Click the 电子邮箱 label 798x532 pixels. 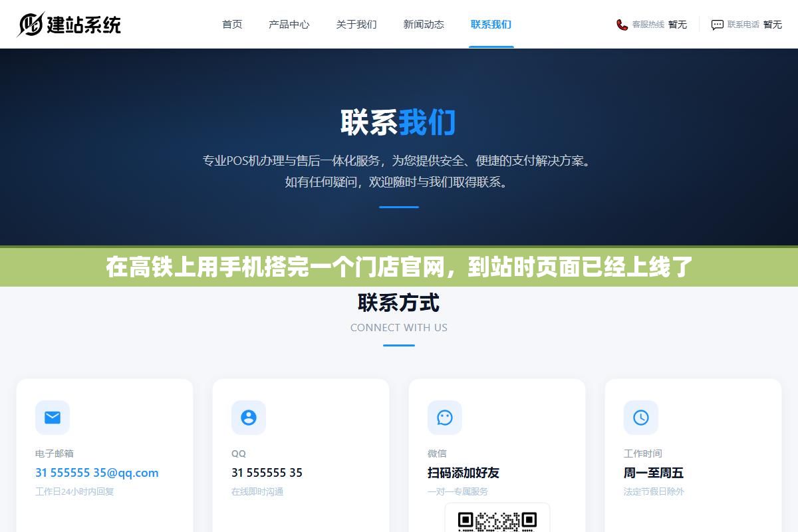click(x=55, y=454)
